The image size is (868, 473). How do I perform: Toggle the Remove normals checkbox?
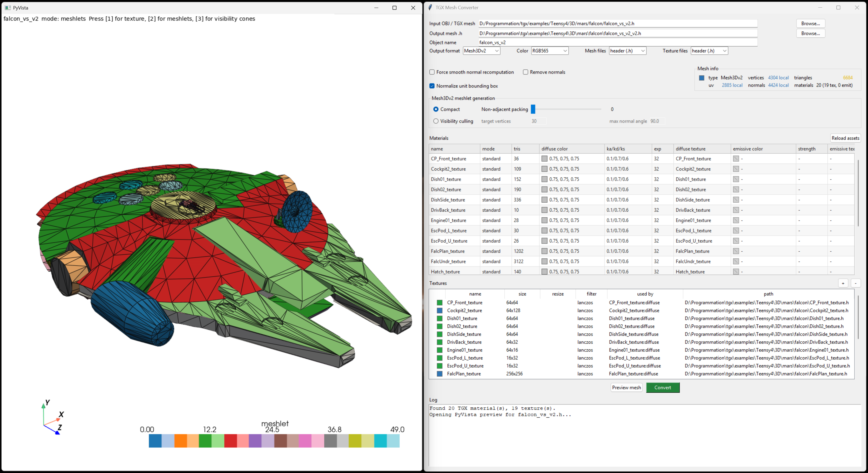click(x=525, y=72)
